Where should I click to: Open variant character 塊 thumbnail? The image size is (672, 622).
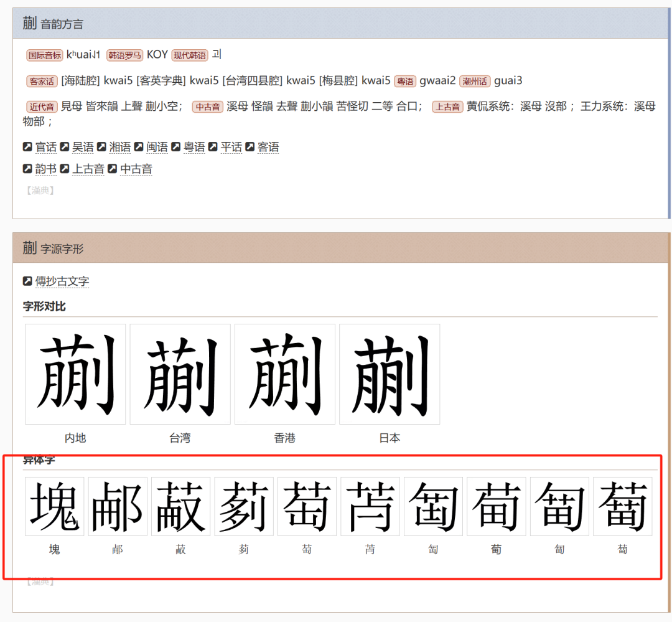pos(54,506)
